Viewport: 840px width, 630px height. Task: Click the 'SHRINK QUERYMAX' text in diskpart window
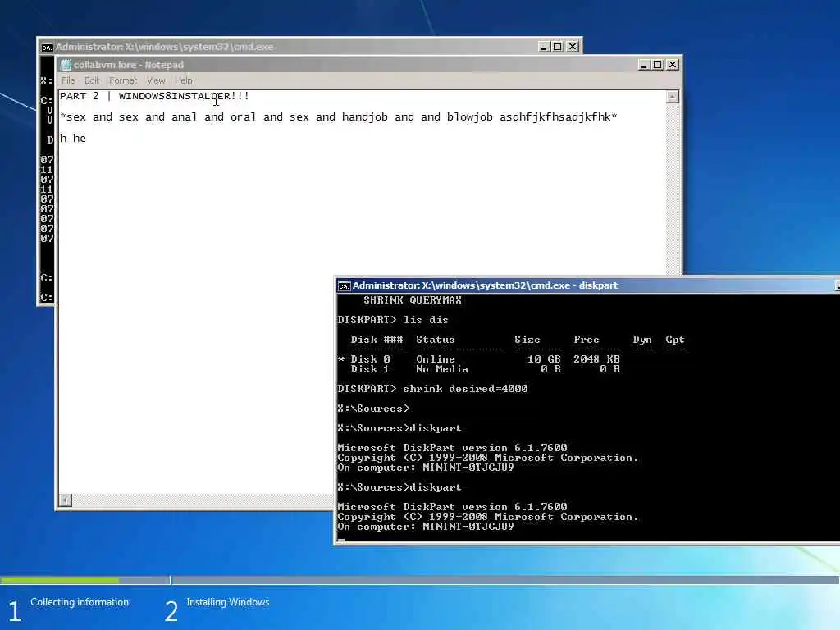point(413,300)
